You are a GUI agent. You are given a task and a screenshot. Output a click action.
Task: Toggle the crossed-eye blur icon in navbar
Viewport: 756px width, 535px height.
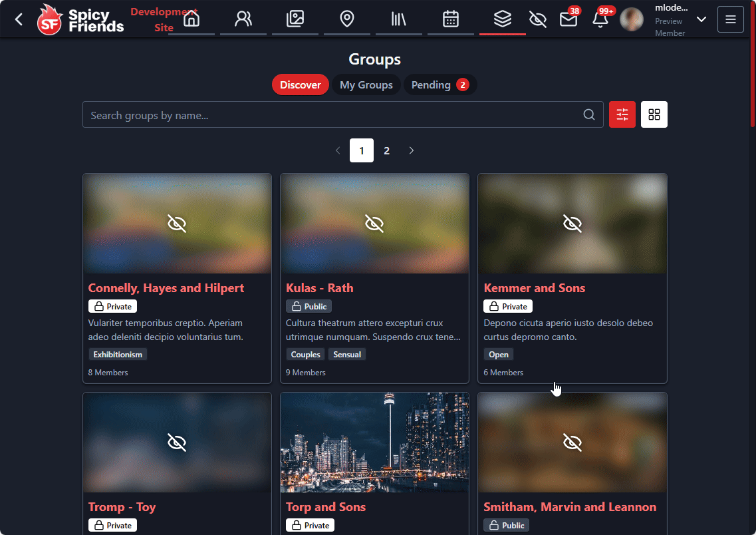coord(537,19)
